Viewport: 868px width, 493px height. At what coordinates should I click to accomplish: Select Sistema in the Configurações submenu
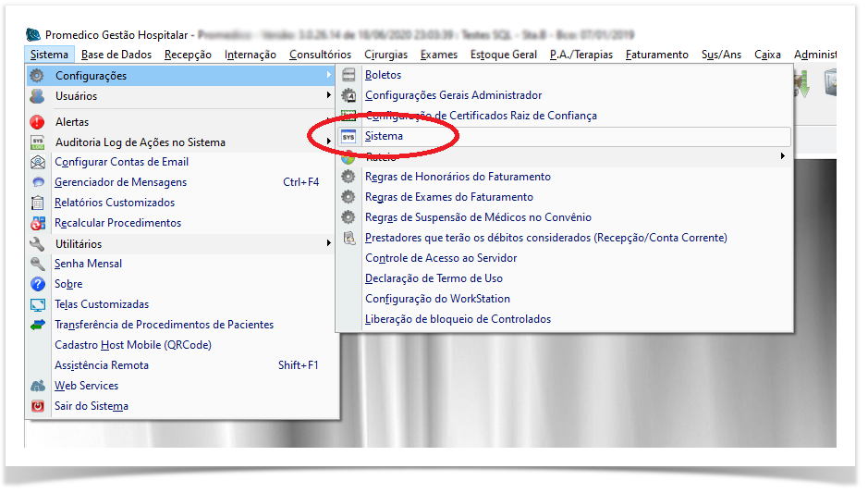tap(384, 136)
